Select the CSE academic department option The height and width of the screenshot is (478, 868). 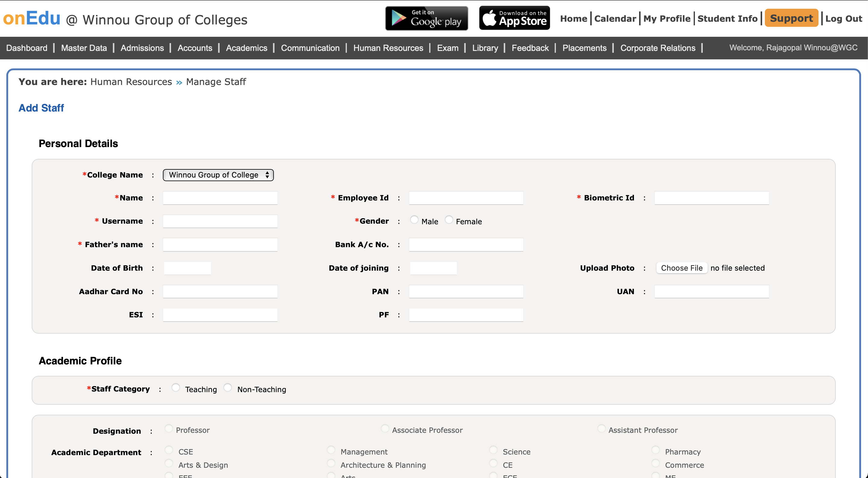(169, 450)
